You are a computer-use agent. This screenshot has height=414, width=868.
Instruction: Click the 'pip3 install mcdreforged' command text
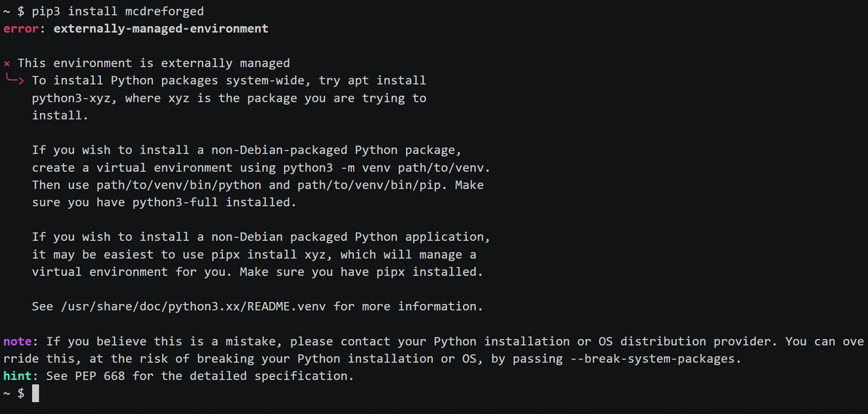(x=118, y=11)
